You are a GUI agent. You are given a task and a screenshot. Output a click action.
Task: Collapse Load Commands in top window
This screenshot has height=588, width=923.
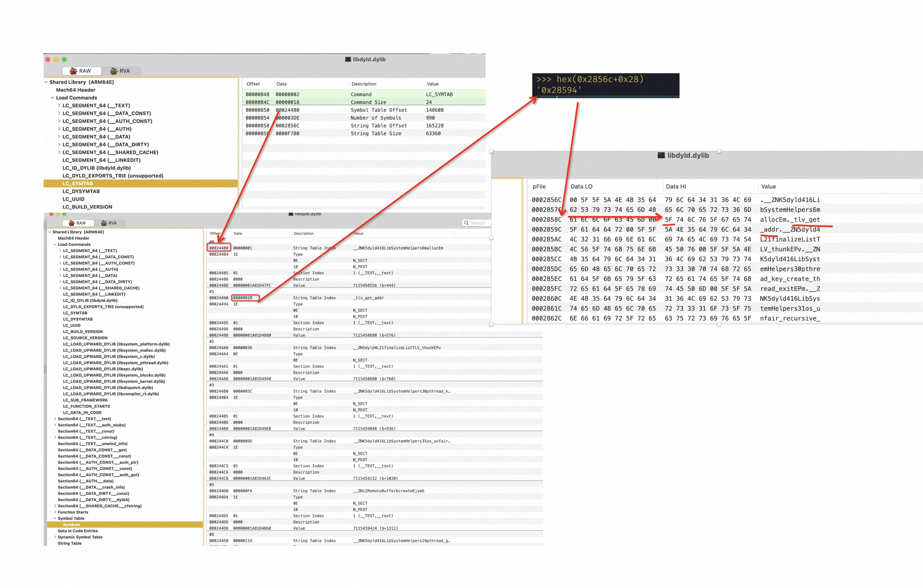coord(53,98)
